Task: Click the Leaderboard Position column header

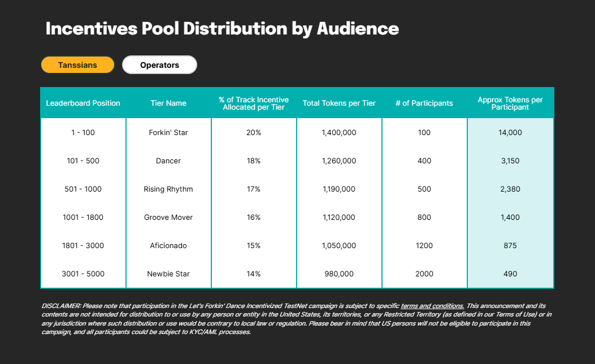Action: (x=82, y=103)
